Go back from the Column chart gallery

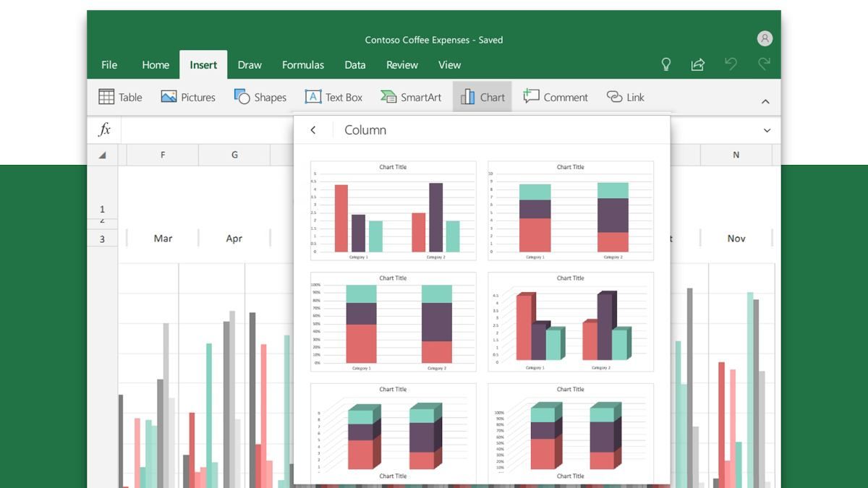click(313, 130)
